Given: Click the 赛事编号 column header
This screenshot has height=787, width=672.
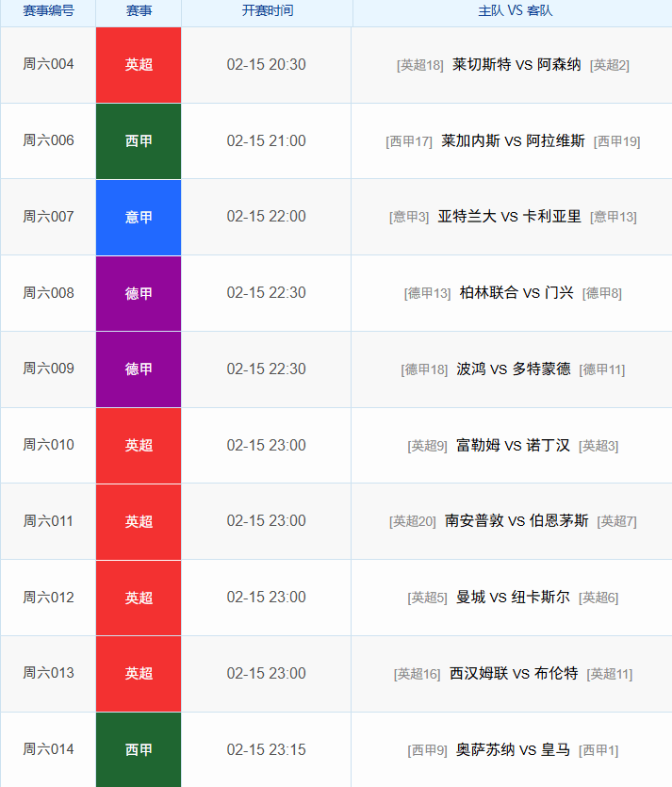Looking at the screenshot, I should click(48, 10).
